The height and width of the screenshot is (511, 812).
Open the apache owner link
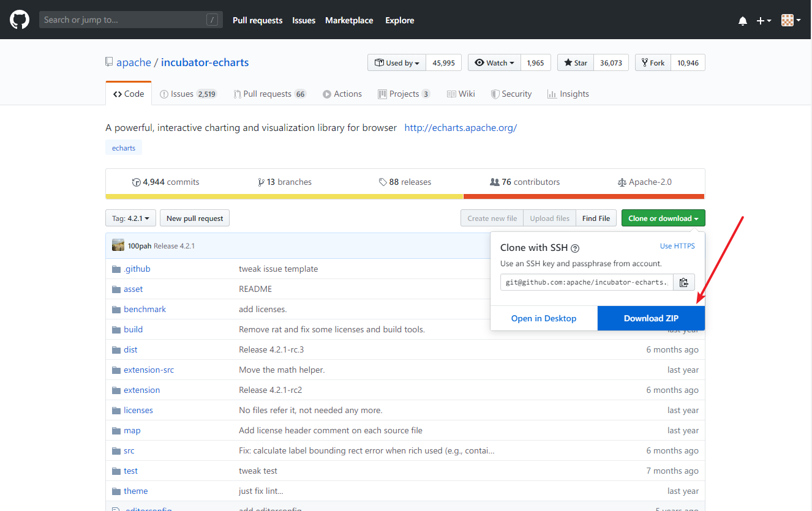point(133,62)
